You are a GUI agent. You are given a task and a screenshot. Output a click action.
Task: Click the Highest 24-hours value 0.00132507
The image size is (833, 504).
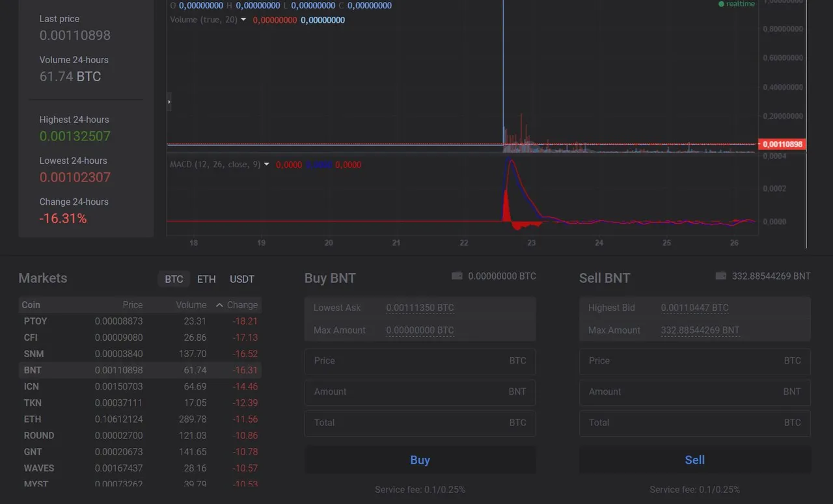(75, 136)
